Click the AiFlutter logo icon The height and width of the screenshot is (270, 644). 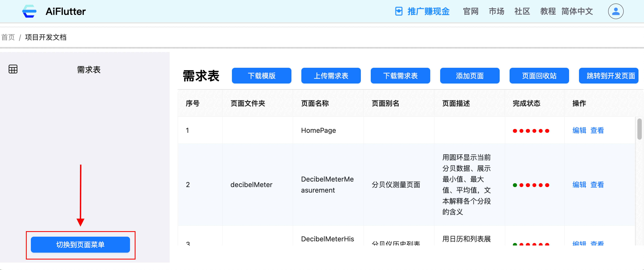coord(29,11)
